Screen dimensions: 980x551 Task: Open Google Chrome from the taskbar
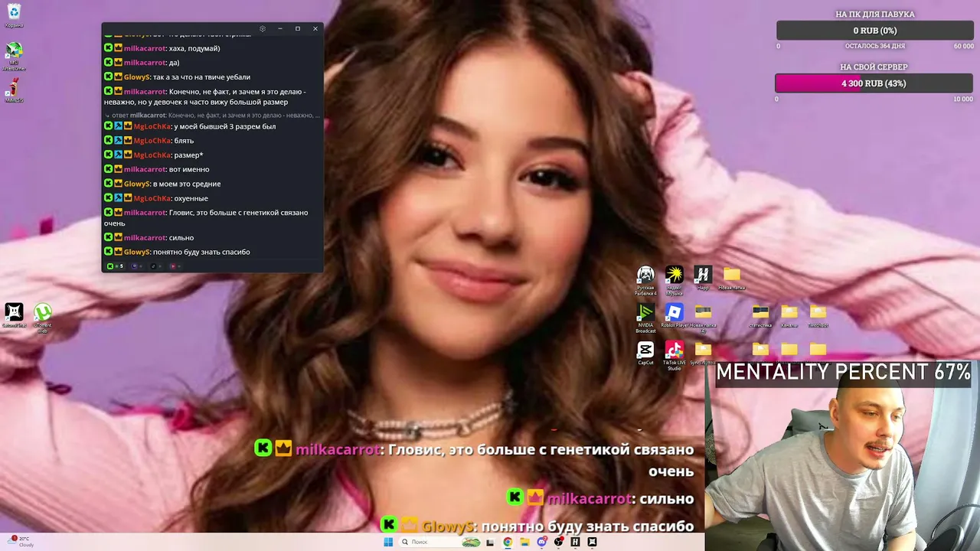[507, 542]
